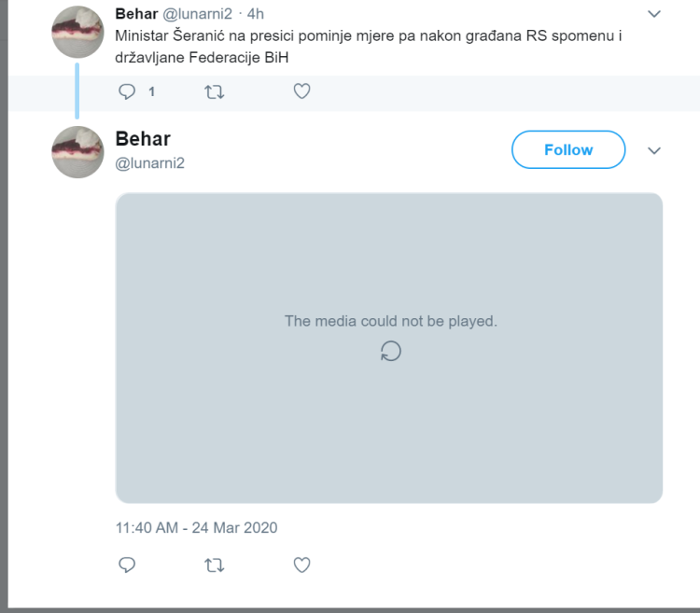This screenshot has width=700, height=613.
Task: Expand the top tweet's more options chevron
Action: coord(654,14)
